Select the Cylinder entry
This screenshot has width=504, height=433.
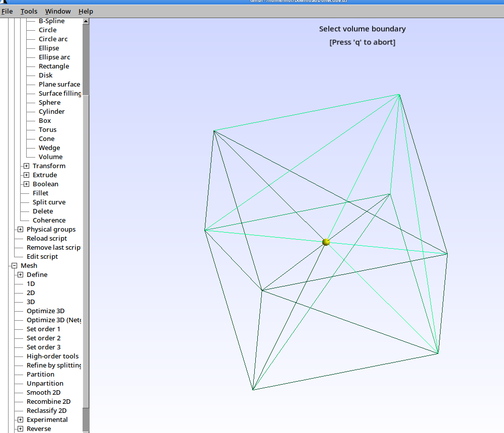[x=52, y=111]
